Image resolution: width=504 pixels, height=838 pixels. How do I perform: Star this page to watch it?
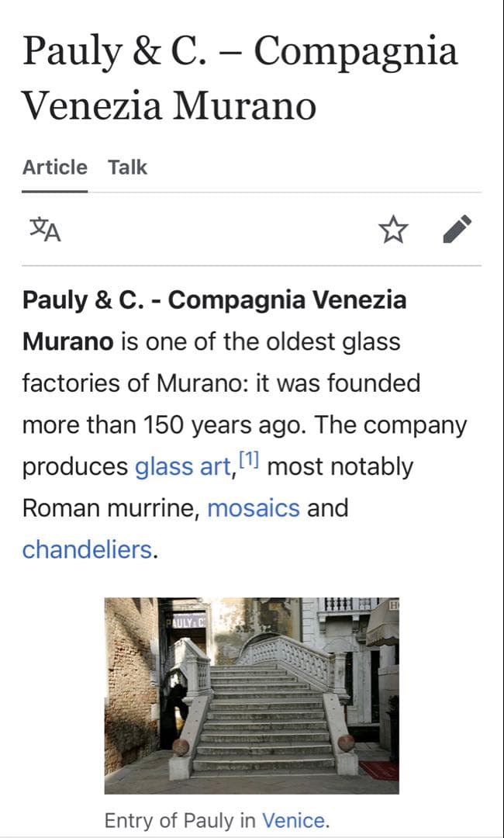tap(393, 230)
